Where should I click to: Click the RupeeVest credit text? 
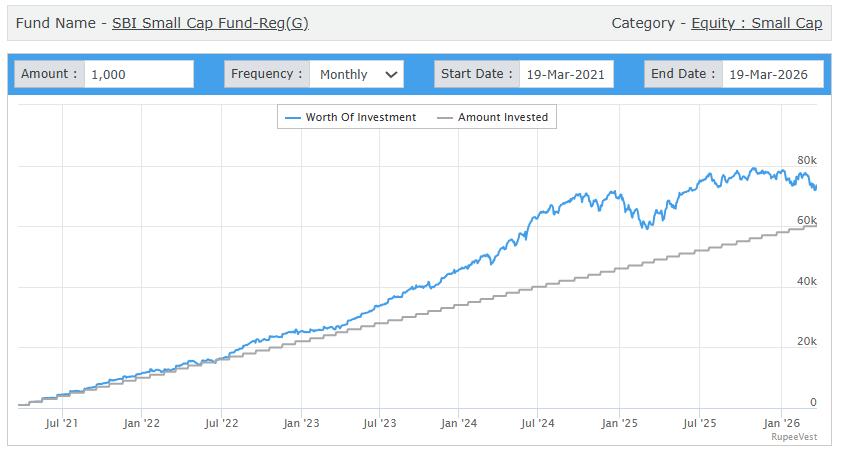point(794,437)
